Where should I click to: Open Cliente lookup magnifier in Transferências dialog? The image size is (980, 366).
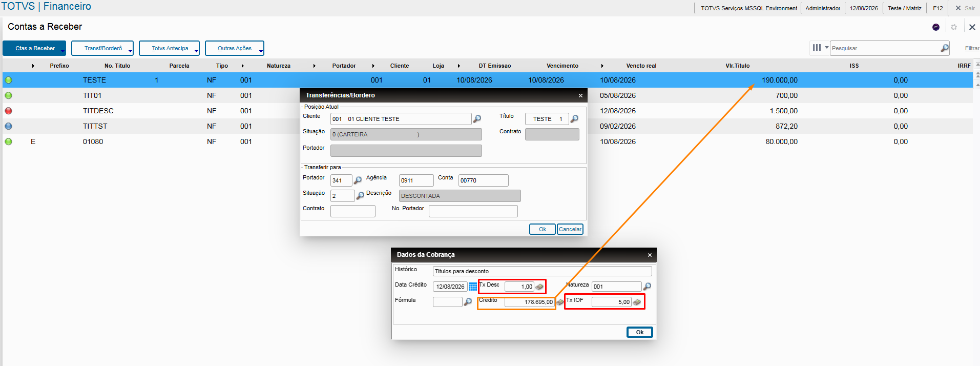point(477,119)
